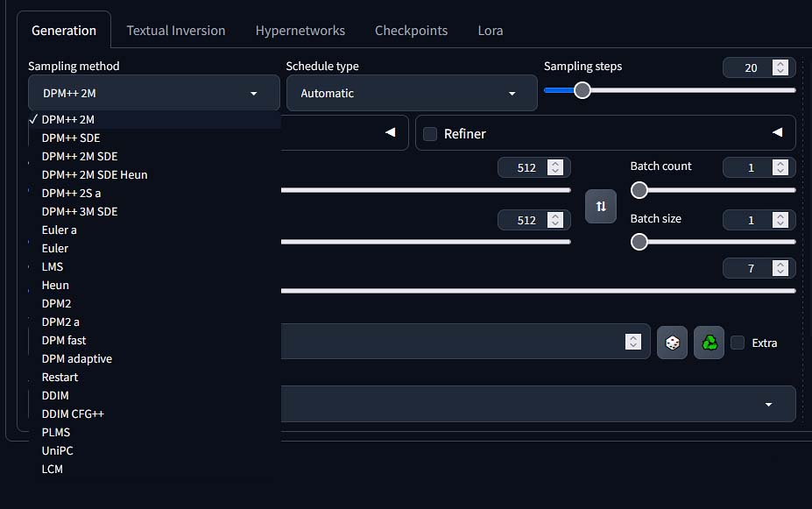Pick DPM++ 2M SDE Heun sampler
Screen dimensions: 812x509
tap(155, 175)
